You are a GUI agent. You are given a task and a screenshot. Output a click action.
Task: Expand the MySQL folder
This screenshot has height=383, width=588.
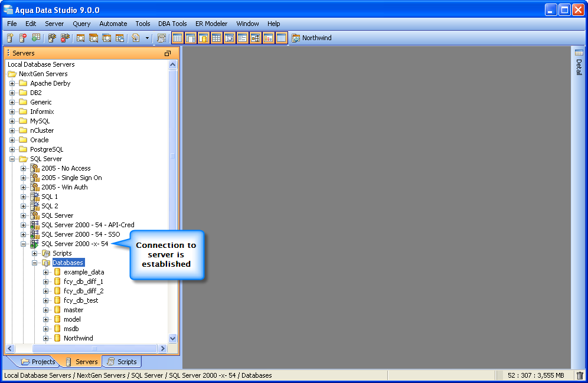click(x=12, y=121)
